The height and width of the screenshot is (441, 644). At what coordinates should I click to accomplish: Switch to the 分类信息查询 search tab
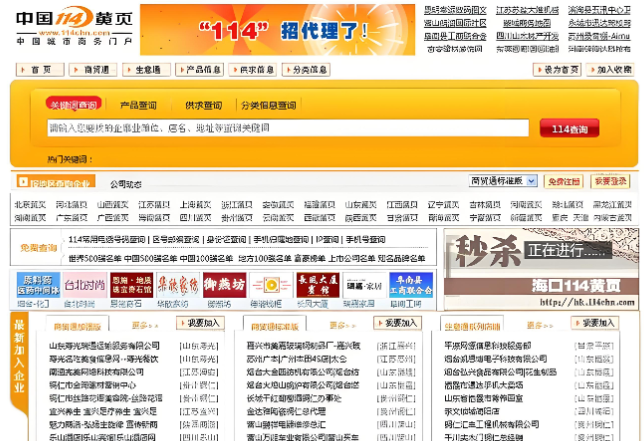click(269, 106)
